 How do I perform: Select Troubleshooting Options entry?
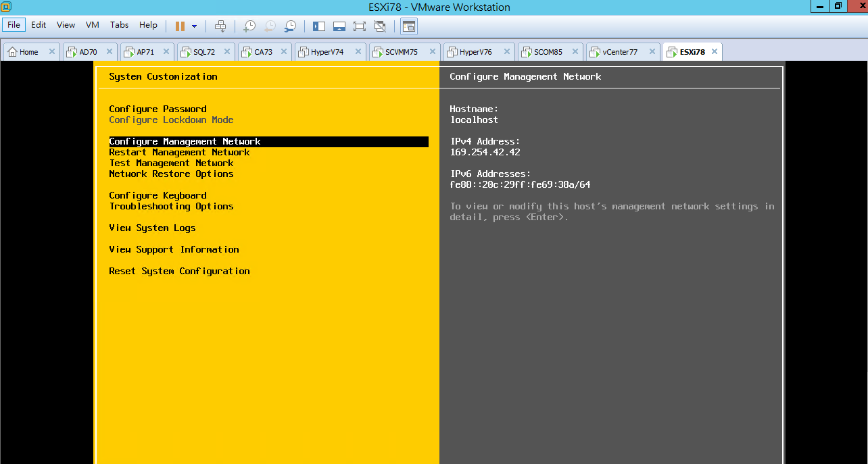[171, 206]
